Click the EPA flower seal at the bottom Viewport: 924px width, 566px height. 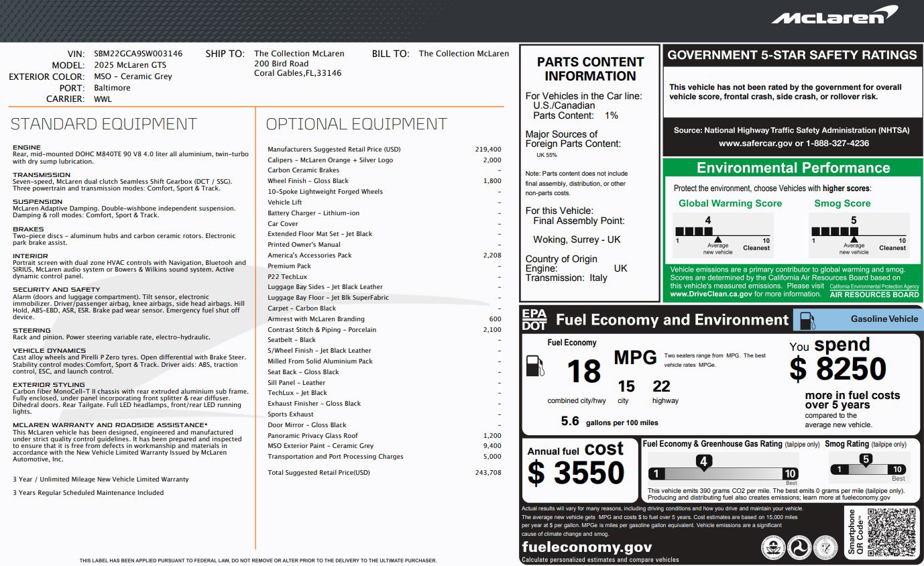772,547
